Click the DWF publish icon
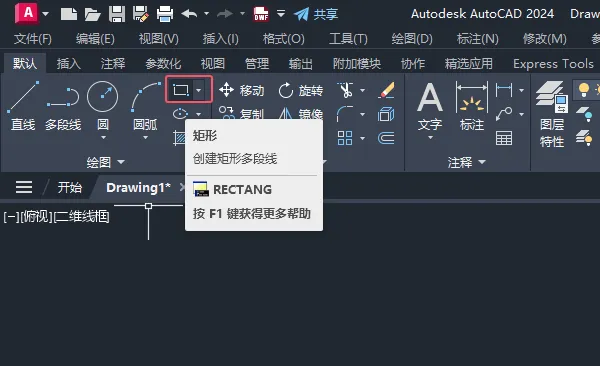Screen dimensions: 600x366 pyautogui.click(x=261, y=14)
